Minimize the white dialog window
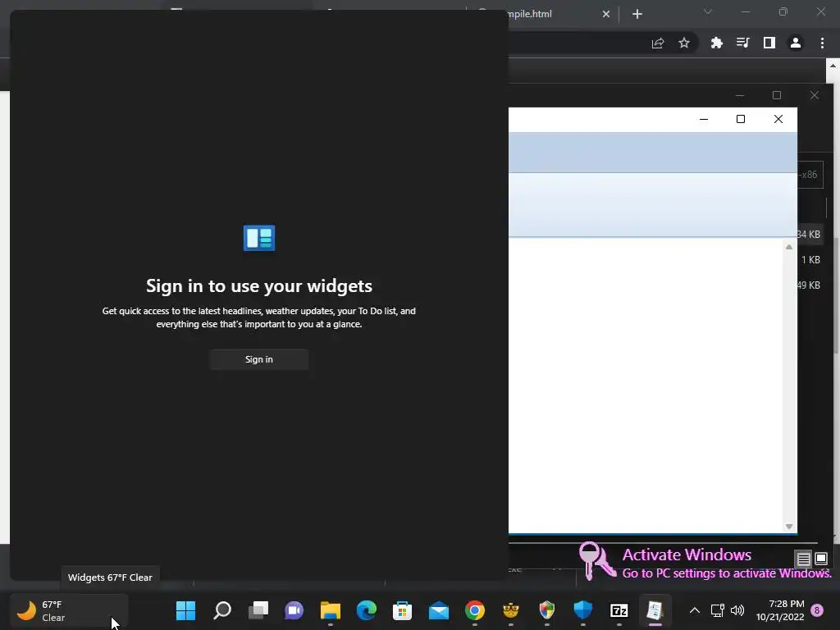Viewport: 840px width, 630px height. tap(704, 119)
